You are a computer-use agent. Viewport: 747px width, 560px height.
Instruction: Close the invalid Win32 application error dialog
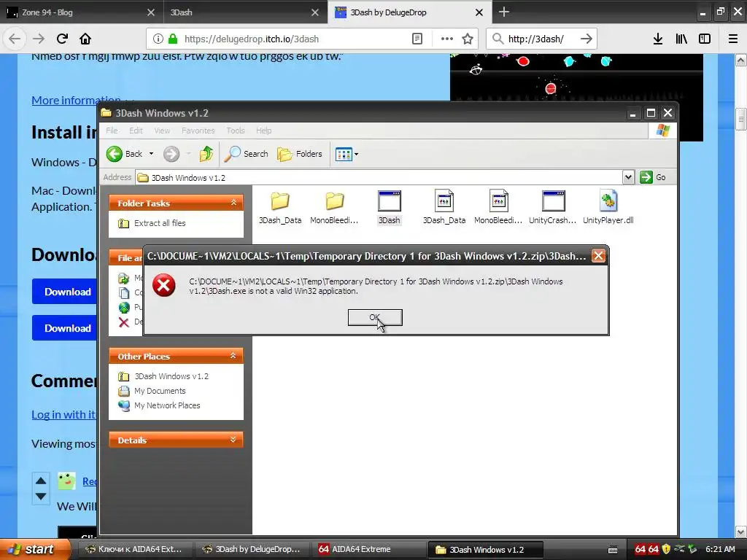[x=598, y=256]
